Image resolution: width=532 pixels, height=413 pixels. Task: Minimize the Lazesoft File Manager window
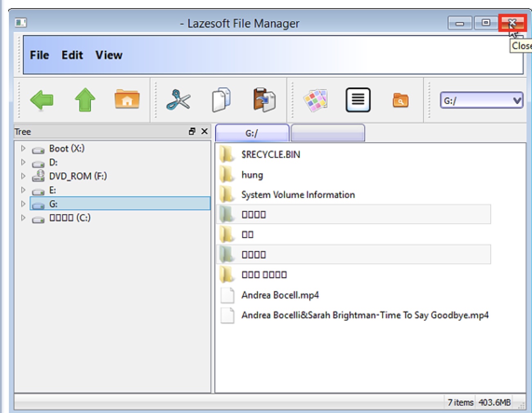(460, 23)
